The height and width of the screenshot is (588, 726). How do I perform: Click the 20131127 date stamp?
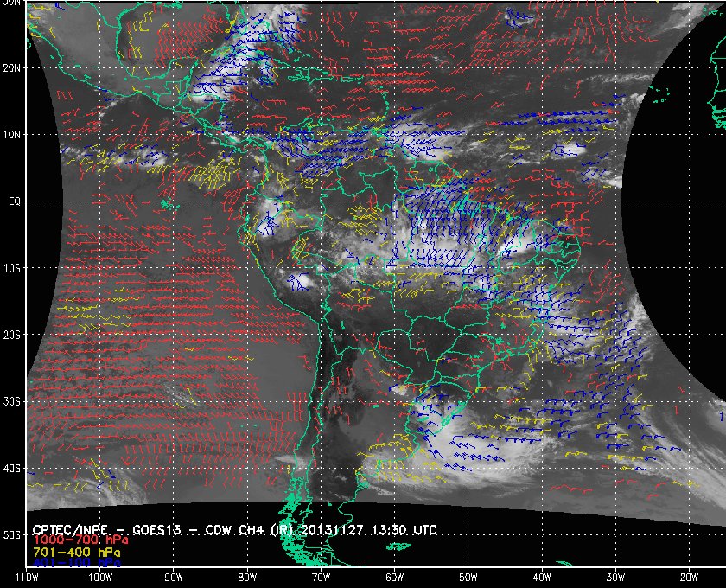pos(332,529)
